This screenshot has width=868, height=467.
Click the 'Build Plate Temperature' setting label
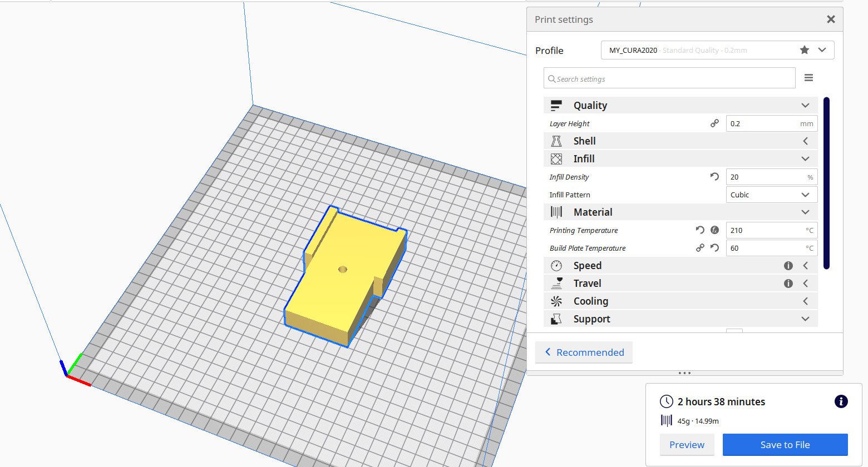click(587, 248)
